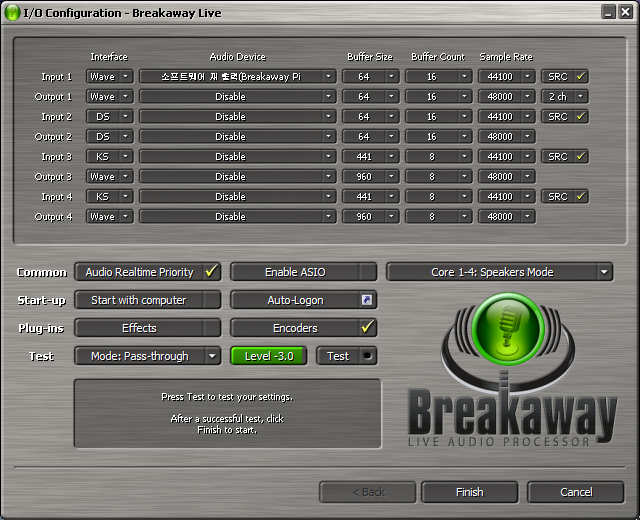
Task: Open Input 1 Buffer Count 16 dropdown
Action: 438,76
